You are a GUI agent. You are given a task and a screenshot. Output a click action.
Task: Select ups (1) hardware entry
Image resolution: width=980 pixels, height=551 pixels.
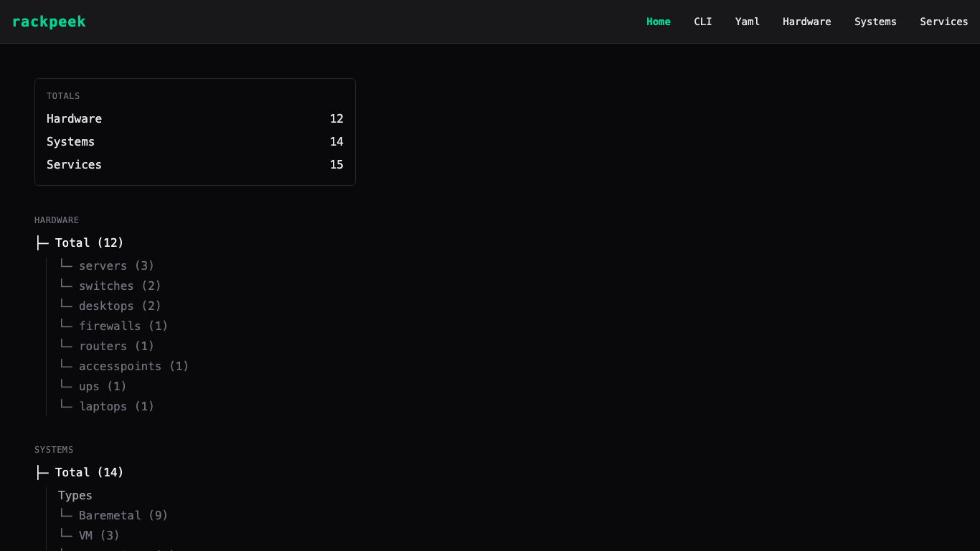[x=103, y=387]
